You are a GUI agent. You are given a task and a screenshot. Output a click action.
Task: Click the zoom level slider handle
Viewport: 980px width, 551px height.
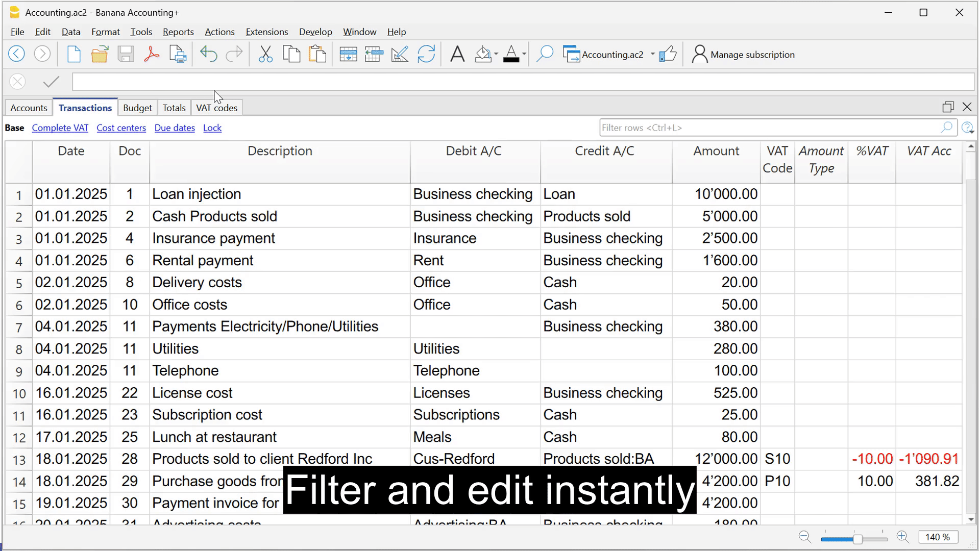(857, 539)
